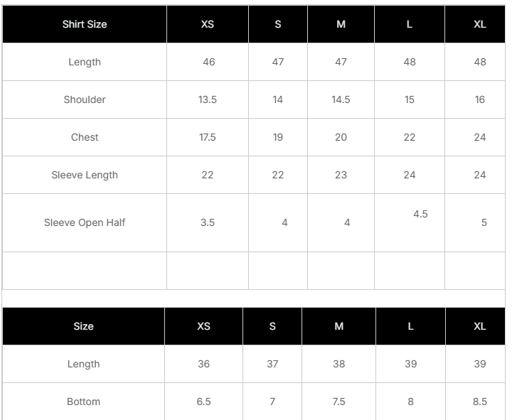Select shirt Length value 46 for XS
This screenshot has height=420, width=512.
tap(208, 62)
